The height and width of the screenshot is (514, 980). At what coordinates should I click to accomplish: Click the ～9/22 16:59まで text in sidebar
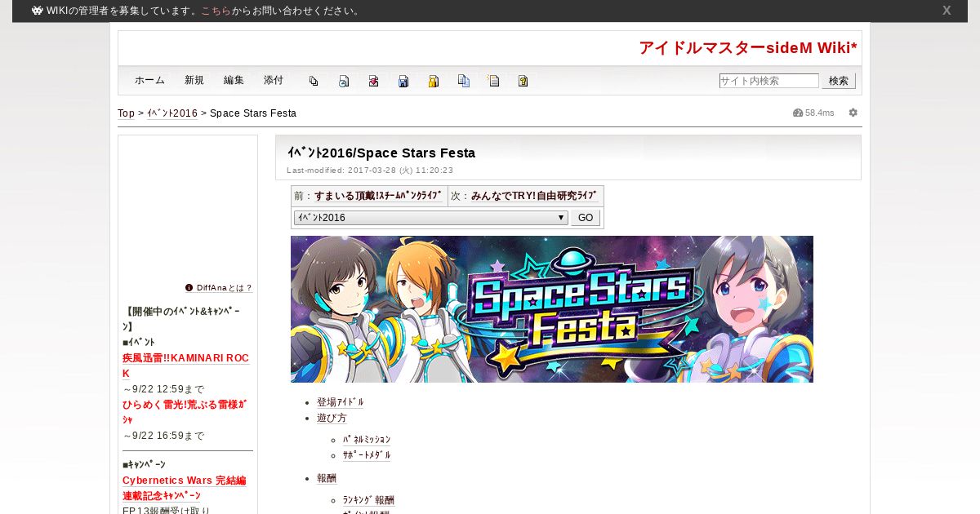(x=163, y=436)
